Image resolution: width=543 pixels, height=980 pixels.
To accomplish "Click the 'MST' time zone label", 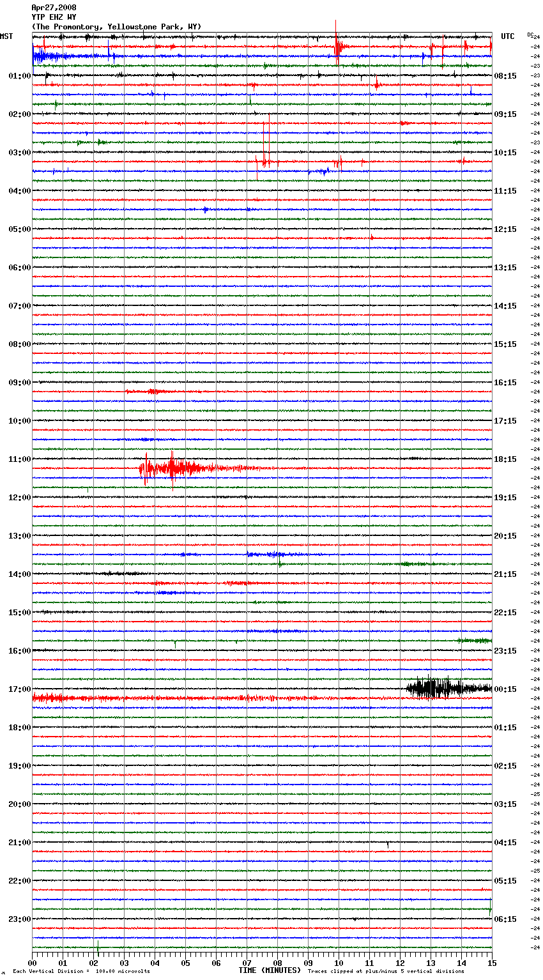I will 6,36.
